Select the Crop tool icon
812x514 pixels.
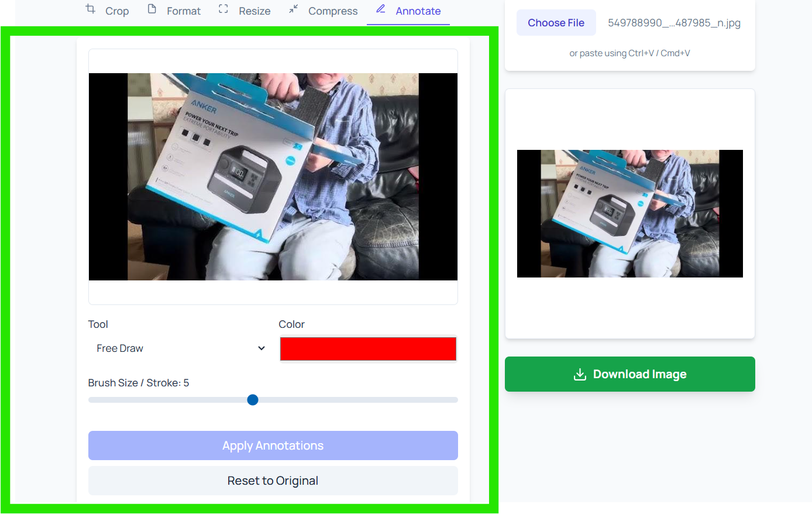click(90, 10)
